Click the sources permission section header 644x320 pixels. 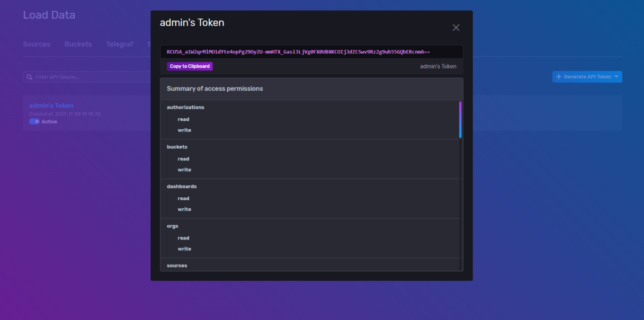177,265
